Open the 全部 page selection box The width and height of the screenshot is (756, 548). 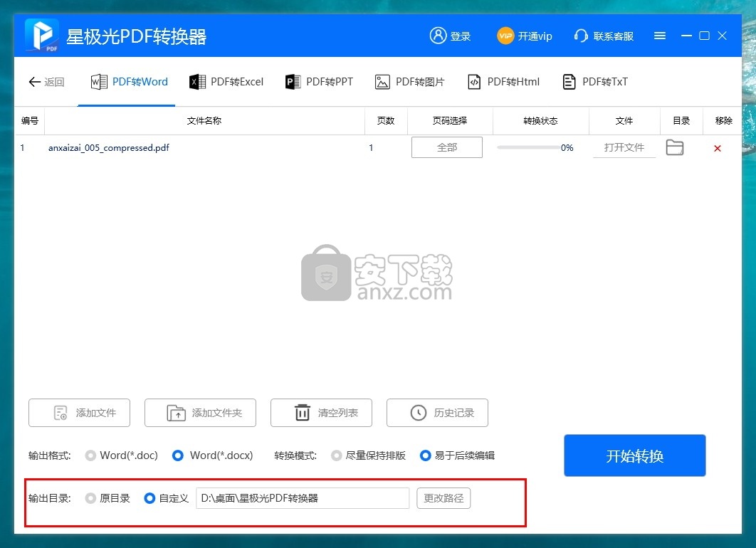click(447, 147)
